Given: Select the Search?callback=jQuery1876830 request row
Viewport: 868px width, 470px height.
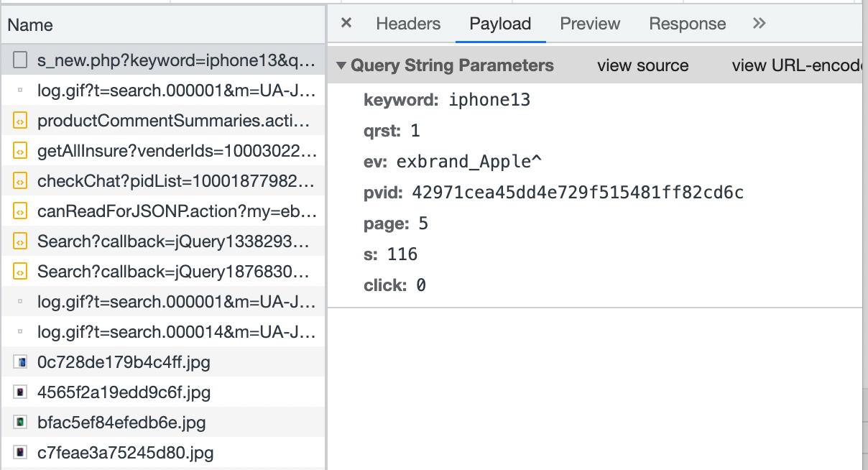Looking at the screenshot, I should point(162,272).
